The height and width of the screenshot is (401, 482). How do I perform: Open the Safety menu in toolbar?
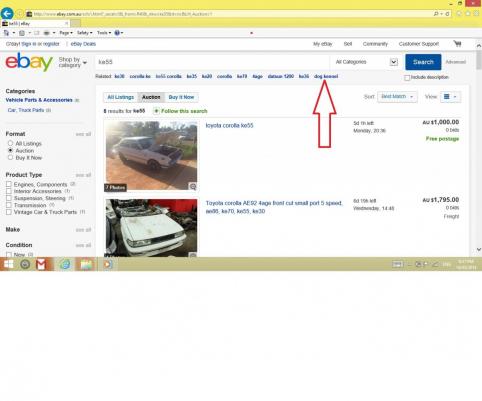[84, 33]
